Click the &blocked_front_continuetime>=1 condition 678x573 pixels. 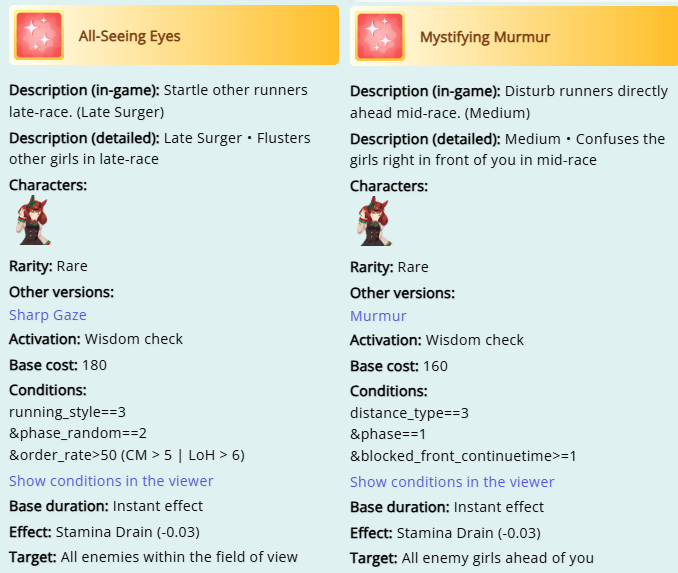click(x=463, y=456)
